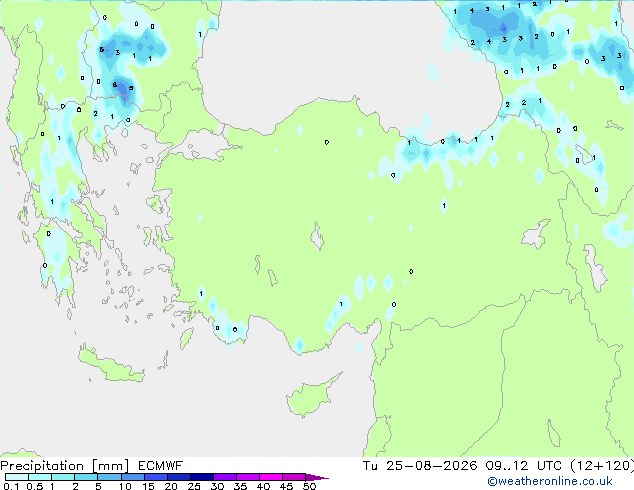The width and height of the screenshot is (634, 490).
Task: Click the legend value label '10'
Action: pos(125,486)
